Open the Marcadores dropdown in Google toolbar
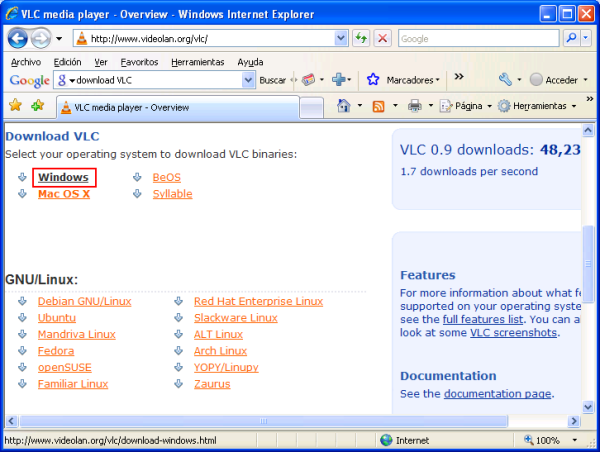 (438, 80)
